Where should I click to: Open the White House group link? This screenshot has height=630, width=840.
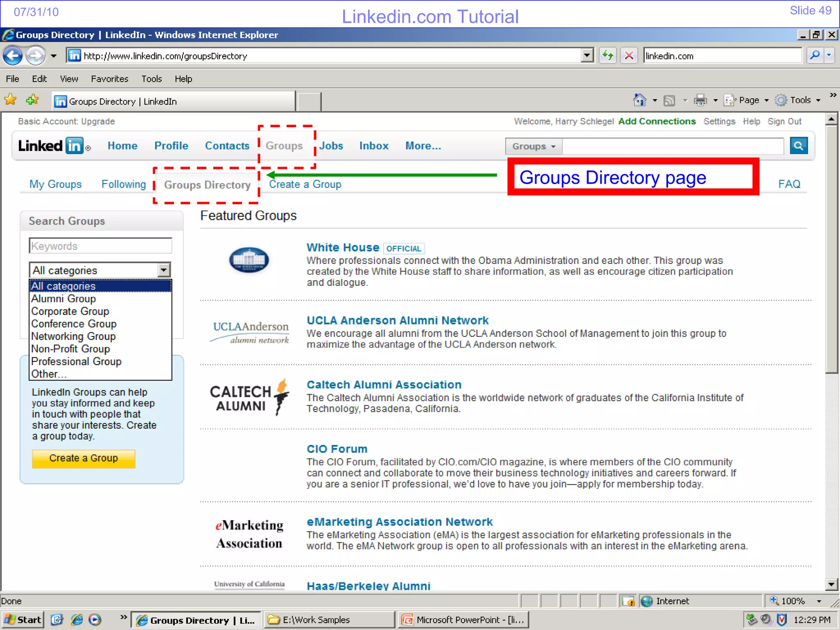click(343, 247)
